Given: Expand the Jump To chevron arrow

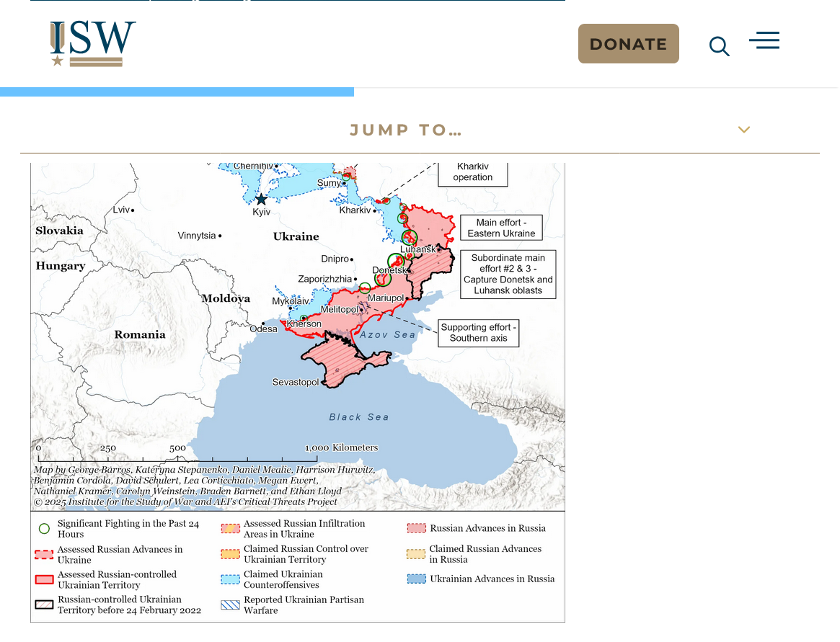Looking at the screenshot, I should tap(744, 130).
